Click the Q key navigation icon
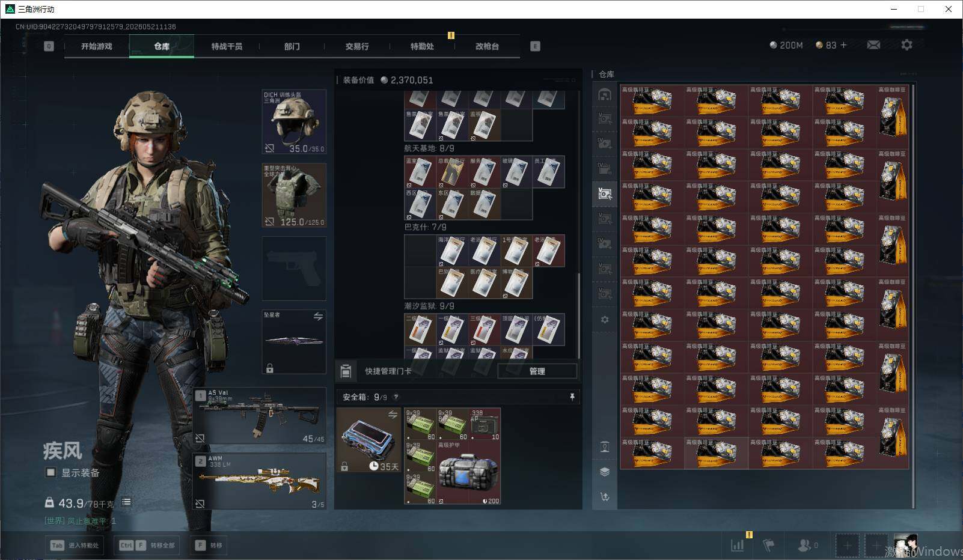 pyautogui.click(x=49, y=46)
